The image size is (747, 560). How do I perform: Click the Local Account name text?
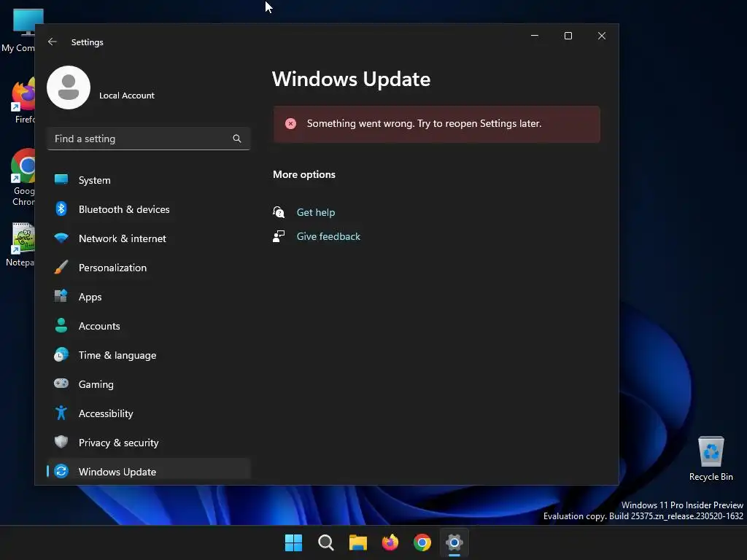(x=127, y=96)
